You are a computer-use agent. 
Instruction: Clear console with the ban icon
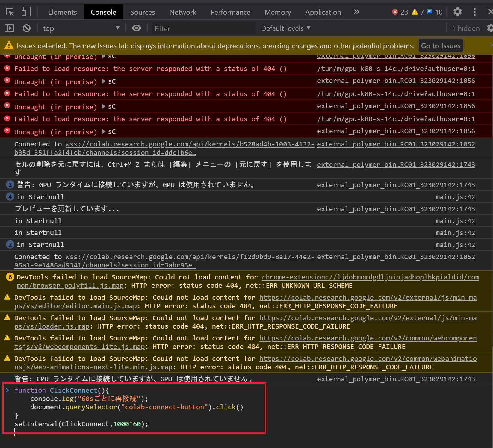(x=27, y=28)
